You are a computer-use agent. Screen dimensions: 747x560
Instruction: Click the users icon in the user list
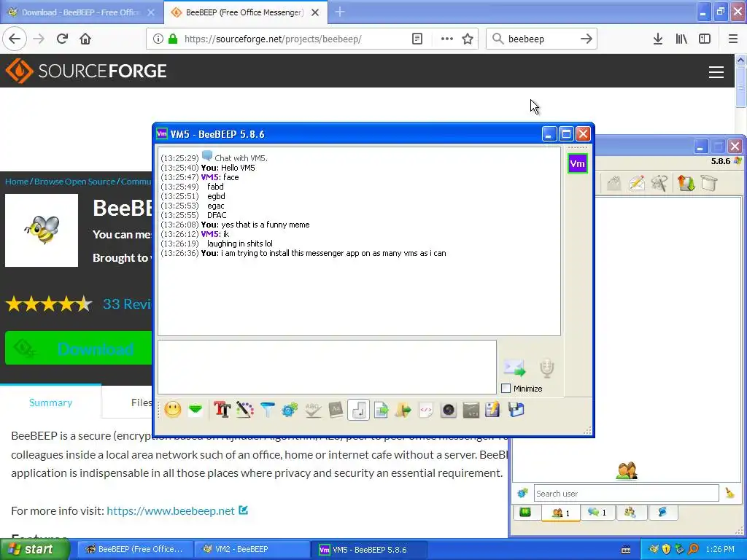[x=627, y=470]
